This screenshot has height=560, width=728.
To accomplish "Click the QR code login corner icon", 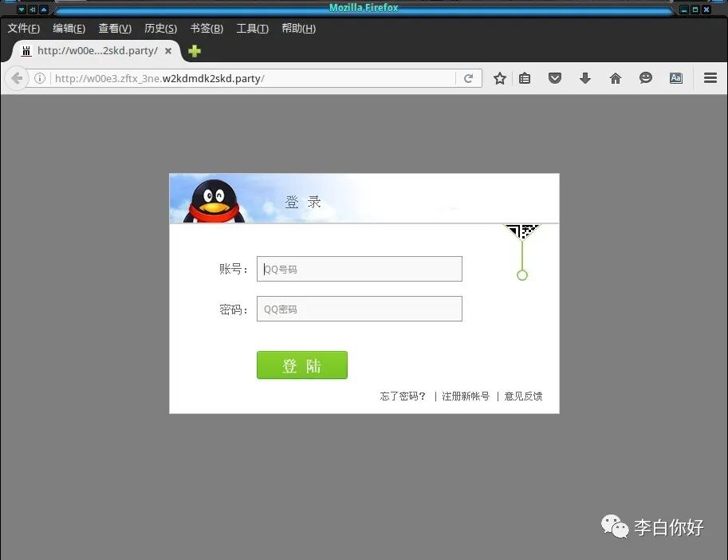I will click(x=522, y=231).
